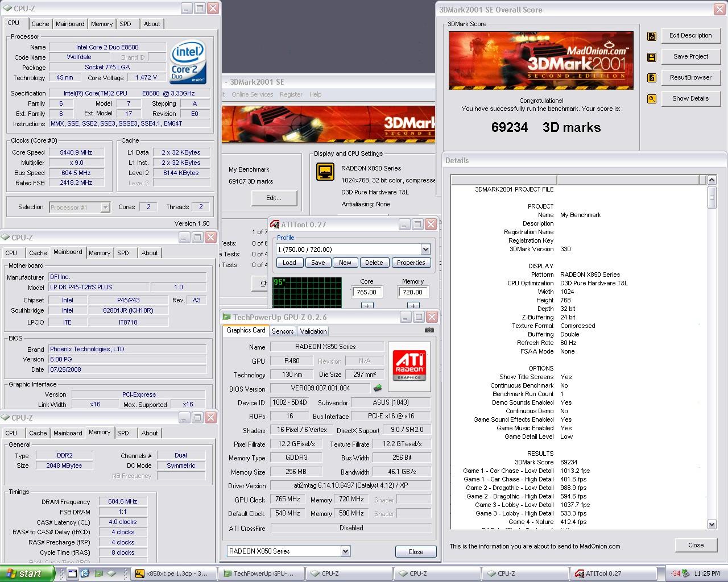Click the Save Project floppy disk icon
Screen dimensions: 728x582
click(x=652, y=57)
